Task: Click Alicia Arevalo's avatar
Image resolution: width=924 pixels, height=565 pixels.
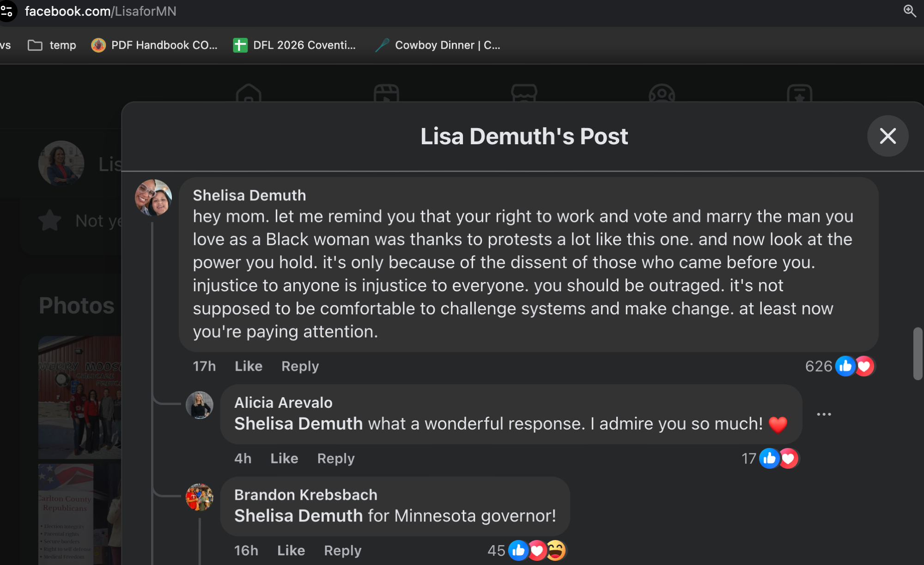Action: pyautogui.click(x=199, y=405)
